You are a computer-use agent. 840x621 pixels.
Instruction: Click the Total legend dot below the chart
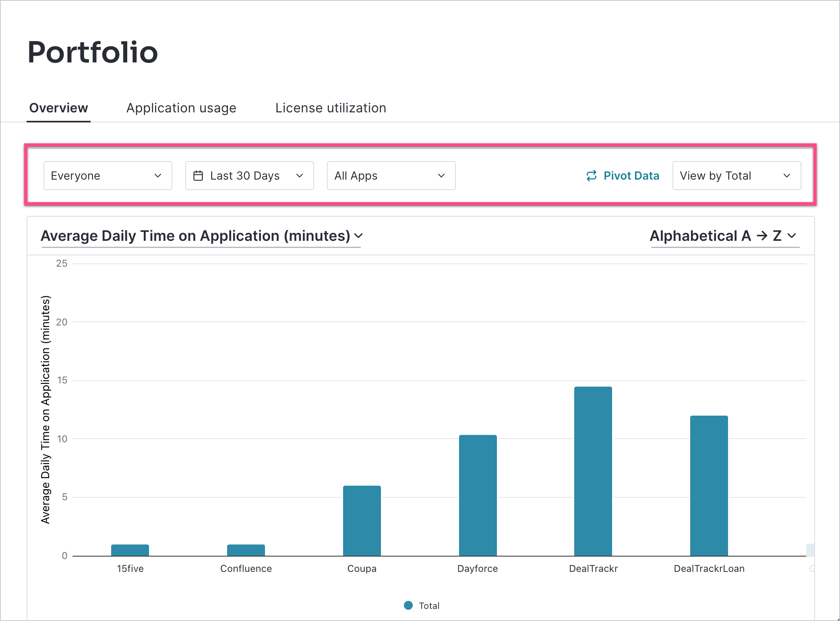(408, 605)
